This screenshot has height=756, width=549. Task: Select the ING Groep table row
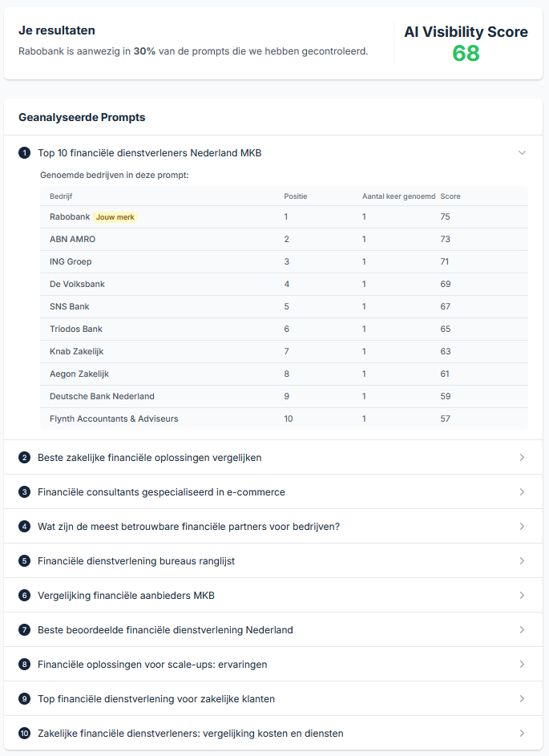click(284, 262)
